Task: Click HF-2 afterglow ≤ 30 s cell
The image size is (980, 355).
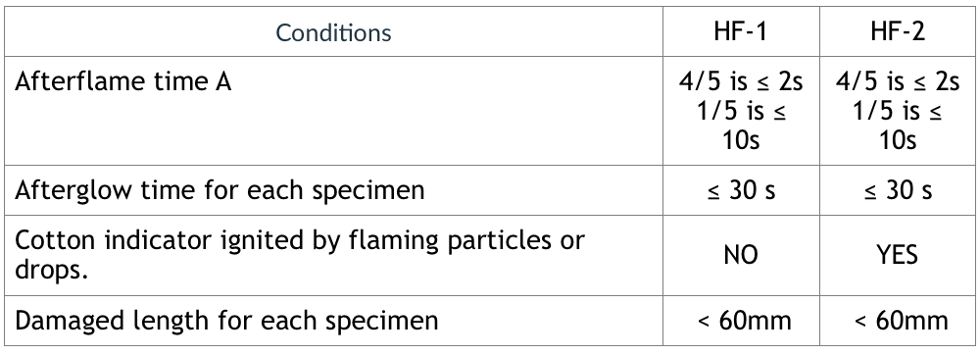Action: [898, 190]
